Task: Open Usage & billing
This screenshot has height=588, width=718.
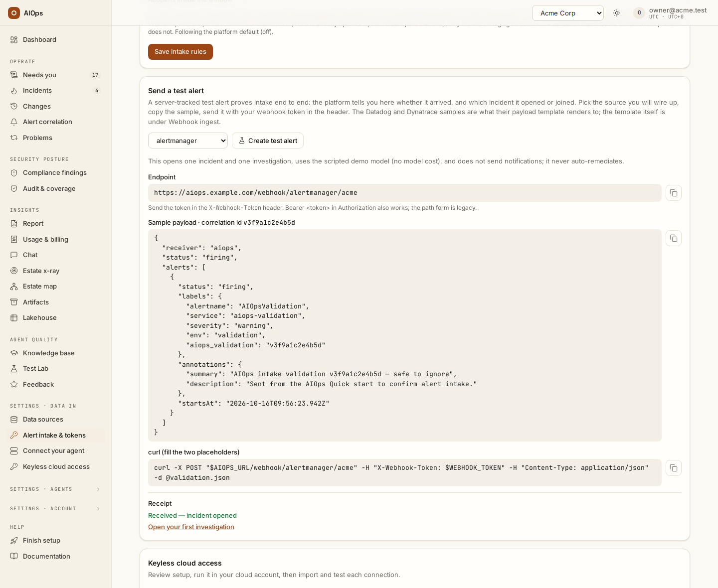Action: click(55, 240)
